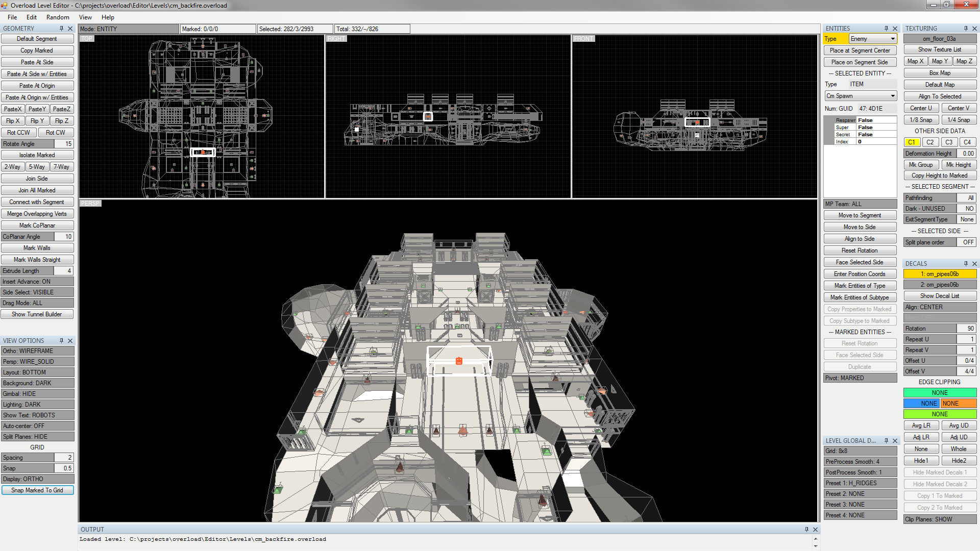Open the entity Type dropdown showing Enemy
Screen dimensions: 980x551
[x=872, y=38]
